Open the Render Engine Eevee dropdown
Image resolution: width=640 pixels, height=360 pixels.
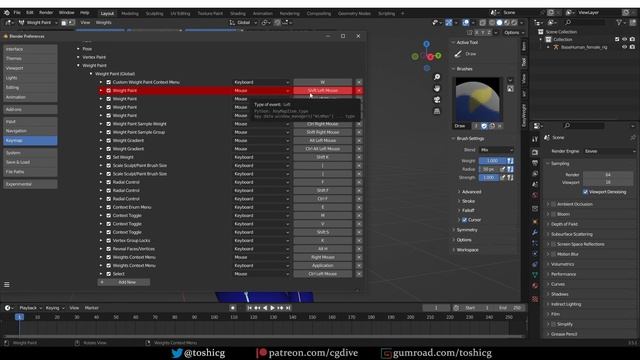609,151
